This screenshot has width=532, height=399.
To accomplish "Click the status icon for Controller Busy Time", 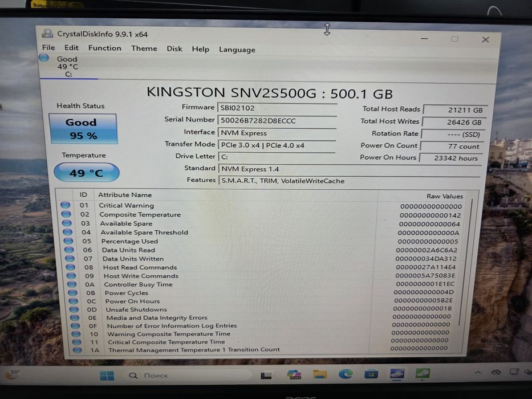I will tap(72, 284).
